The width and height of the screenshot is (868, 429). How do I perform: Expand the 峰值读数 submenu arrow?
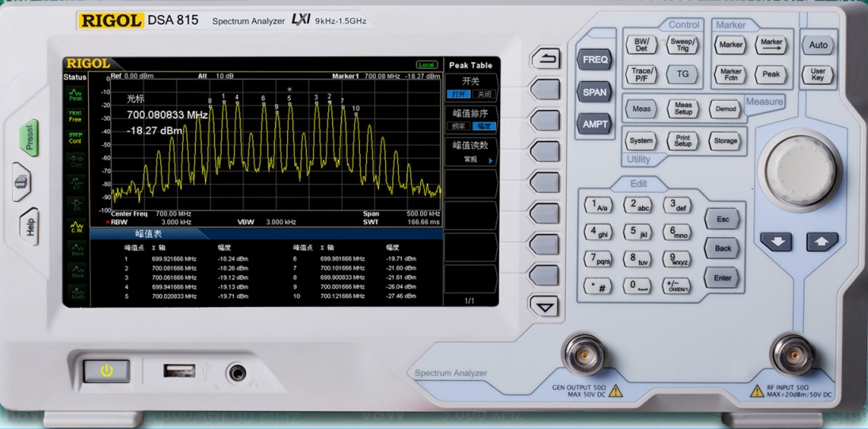tap(491, 160)
